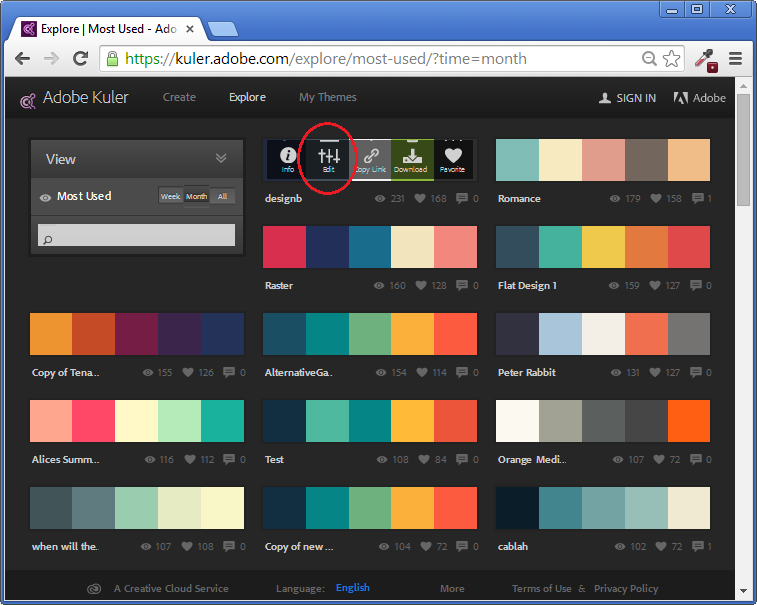Select the Month time filter
Viewport: 757px width, 605px height.
196,196
